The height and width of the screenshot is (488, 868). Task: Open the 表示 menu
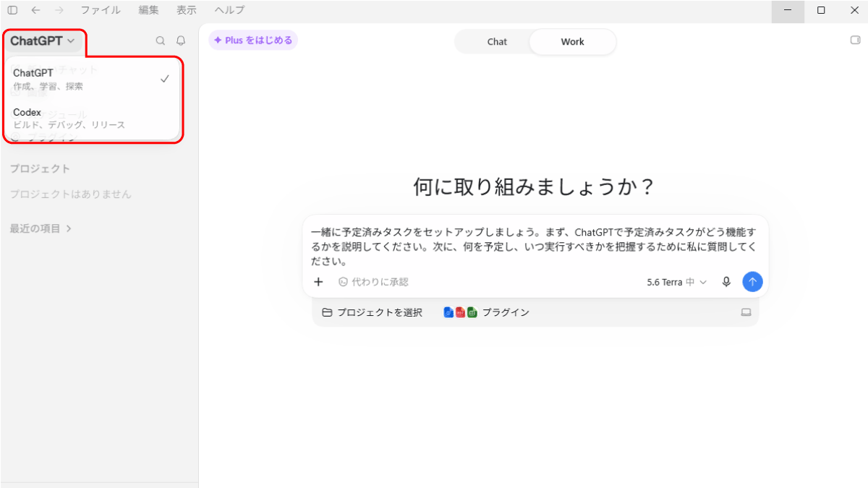pyautogui.click(x=187, y=10)
